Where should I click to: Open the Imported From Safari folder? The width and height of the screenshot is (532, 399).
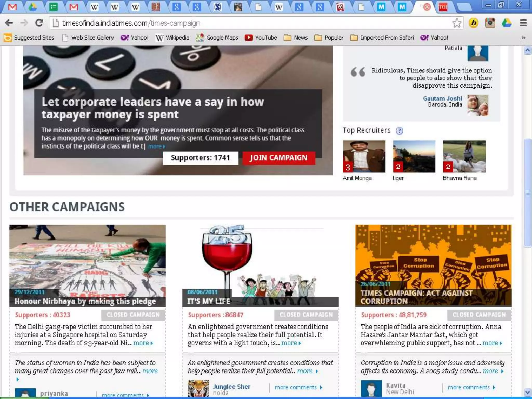pyautogui.click(x=382, y=38)
